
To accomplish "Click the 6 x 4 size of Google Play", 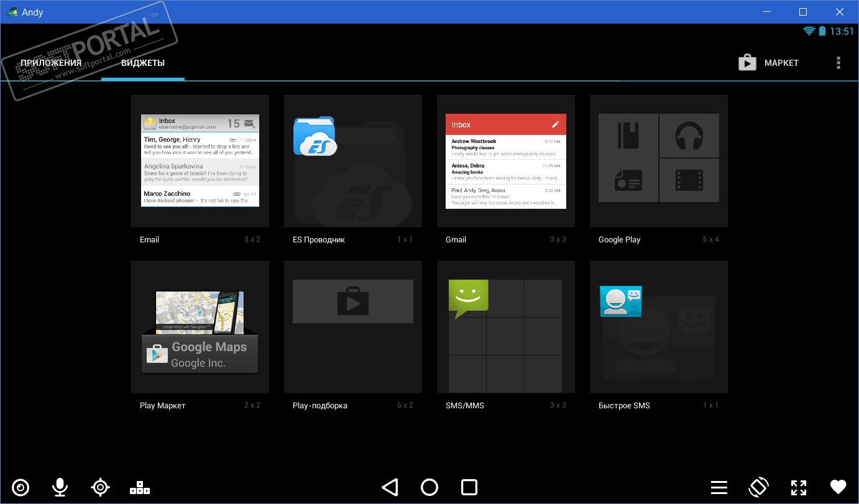I will [711, 239].
